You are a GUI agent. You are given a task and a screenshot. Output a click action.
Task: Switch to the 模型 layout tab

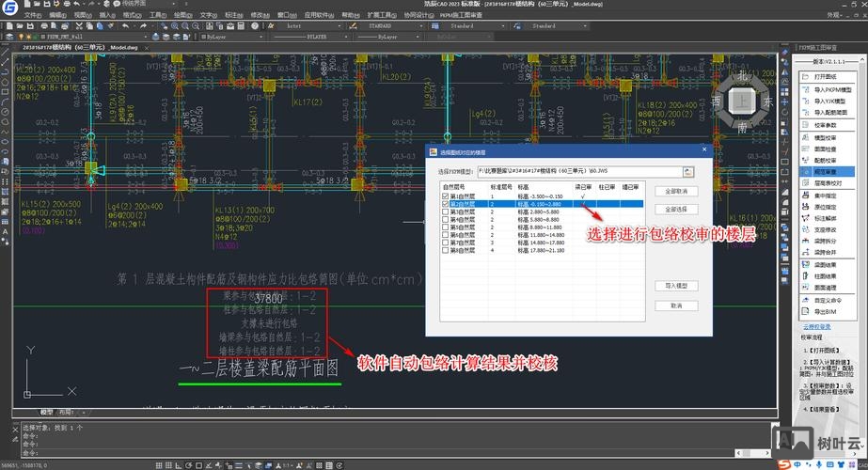(x=46, y=412)
